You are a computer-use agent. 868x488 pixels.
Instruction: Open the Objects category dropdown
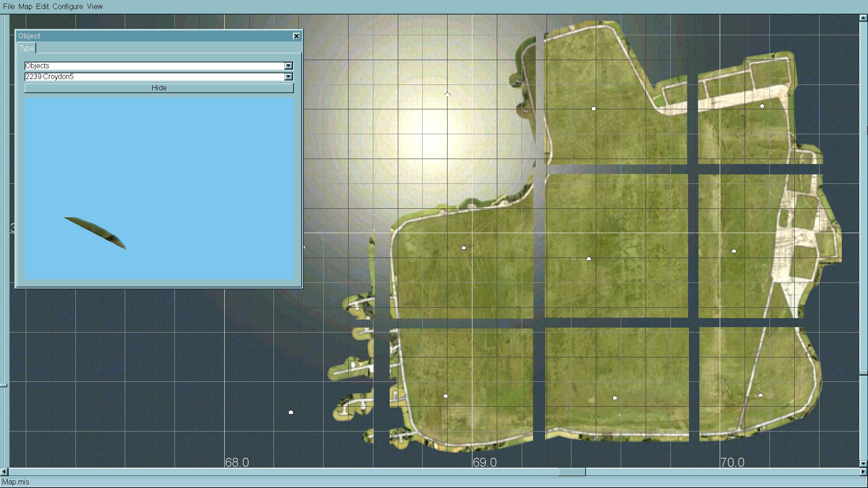(288, 66)
